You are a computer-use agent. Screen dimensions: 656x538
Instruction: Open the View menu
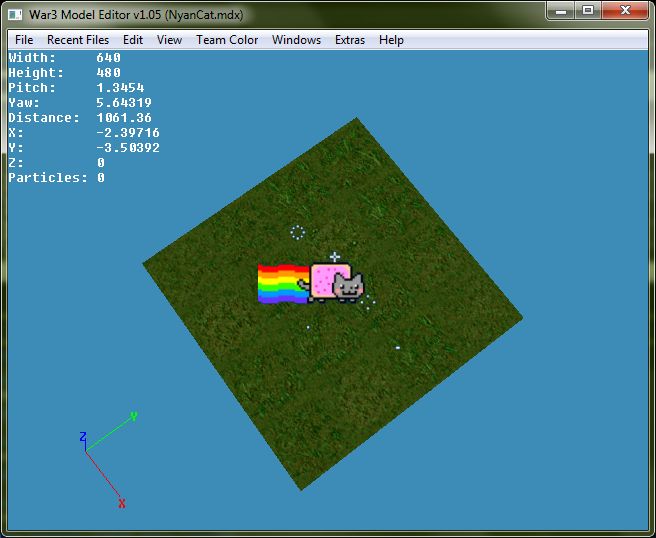[x=169, y=40]
